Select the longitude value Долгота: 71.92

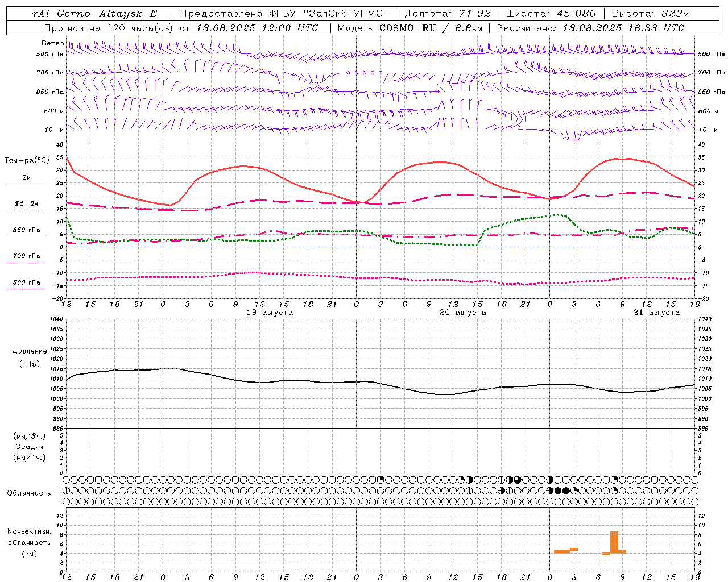coord(448,14)
